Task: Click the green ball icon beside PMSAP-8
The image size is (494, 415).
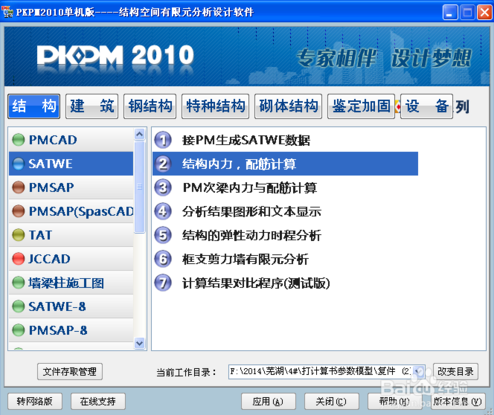Action: click(x=18, y=330)
